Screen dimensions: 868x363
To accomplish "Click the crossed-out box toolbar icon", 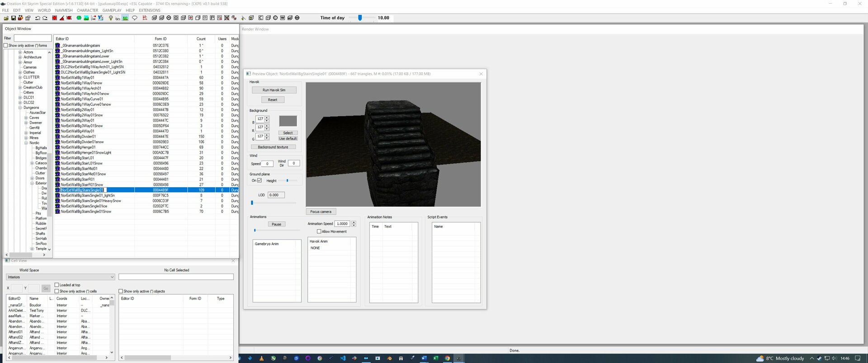I will pyautogui.click(x=226, y=18).
